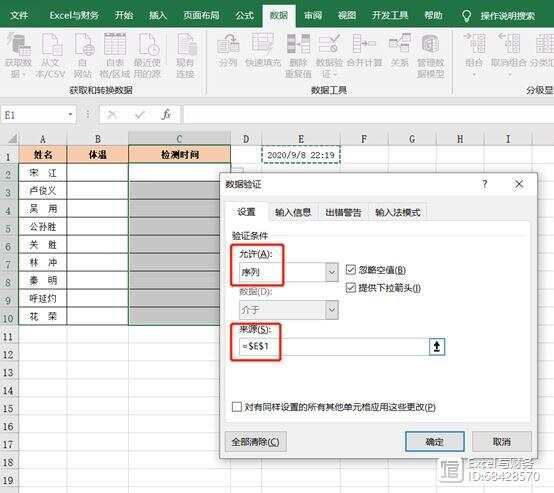554x493 pixels.
Task: Open the Home (开始) ribbon tab
Action: pyautogui.click(x=124, y=15)
